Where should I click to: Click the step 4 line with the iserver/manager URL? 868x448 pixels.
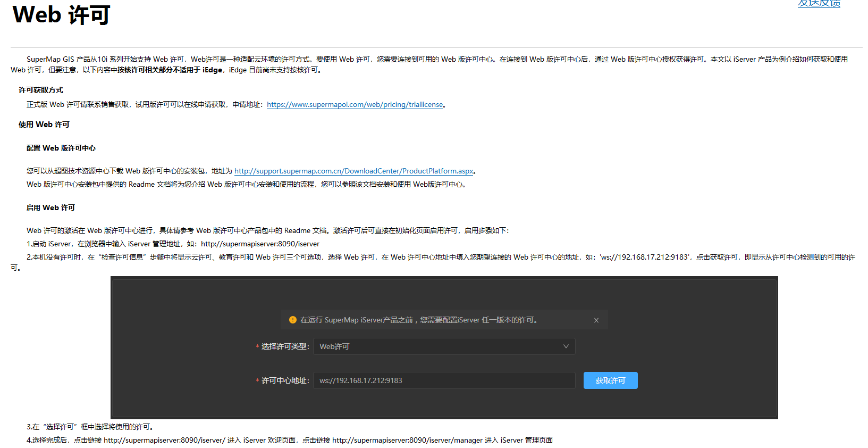pos(290,440)
